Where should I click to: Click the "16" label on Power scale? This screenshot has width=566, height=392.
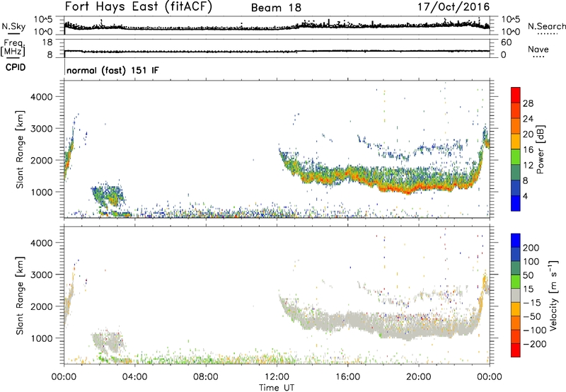click(x=528, y=150)
